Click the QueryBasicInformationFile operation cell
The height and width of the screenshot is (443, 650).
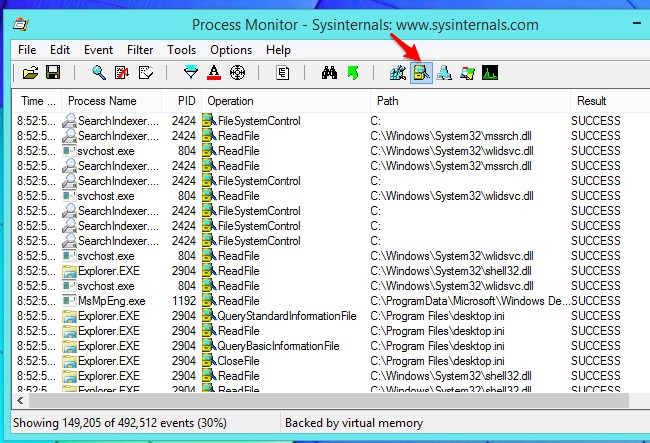(278, 346)
